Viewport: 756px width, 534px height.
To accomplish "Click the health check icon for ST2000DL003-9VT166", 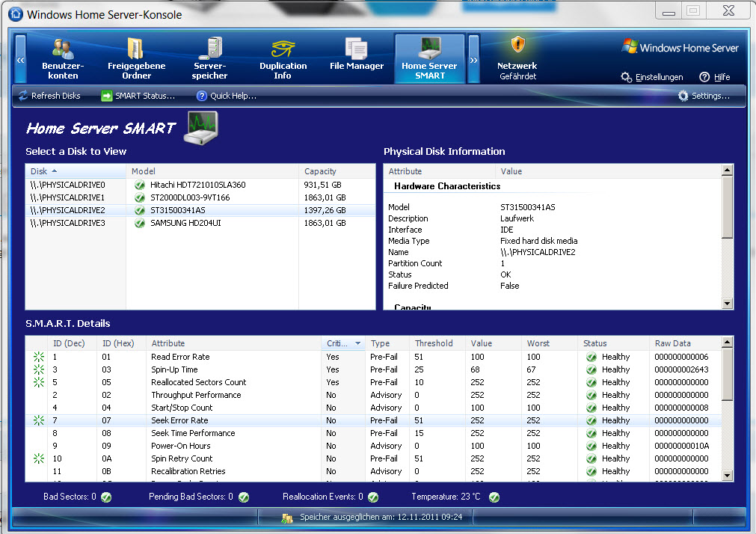I will click(x=140, y=197).
